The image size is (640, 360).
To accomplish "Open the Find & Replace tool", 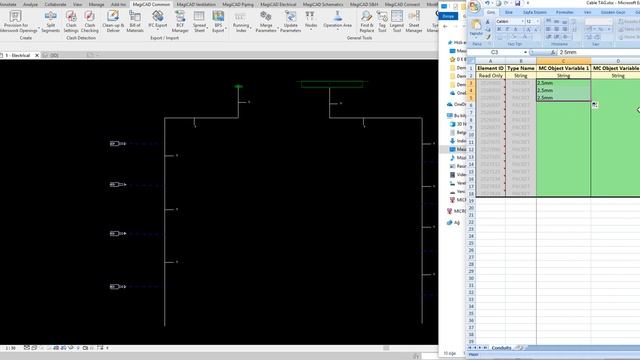I will tap(367, 21).
